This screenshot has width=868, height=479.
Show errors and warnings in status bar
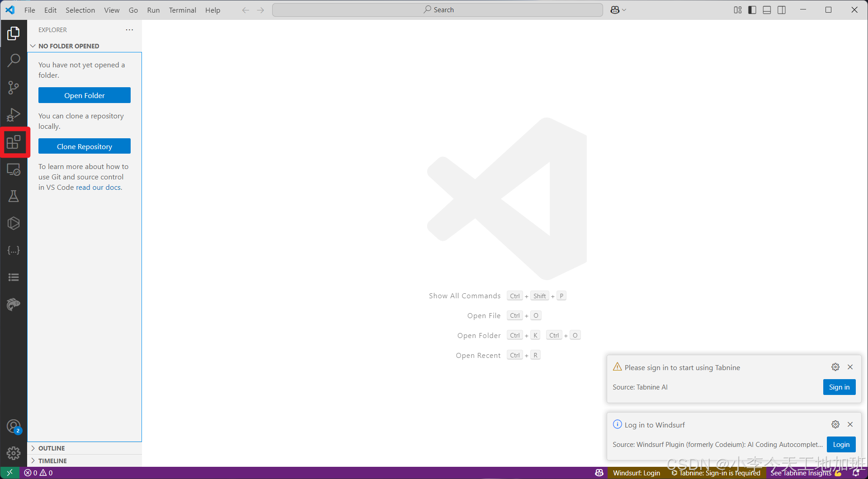(x=38, y=473)
